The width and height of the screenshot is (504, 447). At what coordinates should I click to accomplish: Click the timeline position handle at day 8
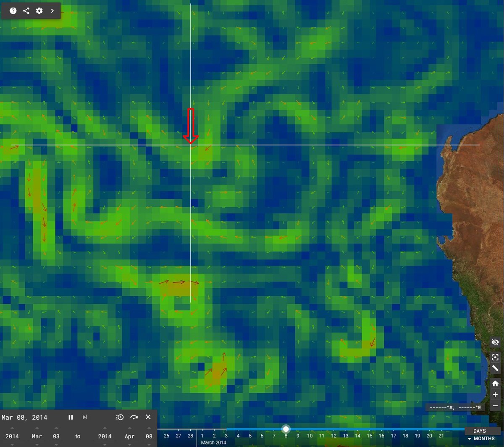point(286,429)
